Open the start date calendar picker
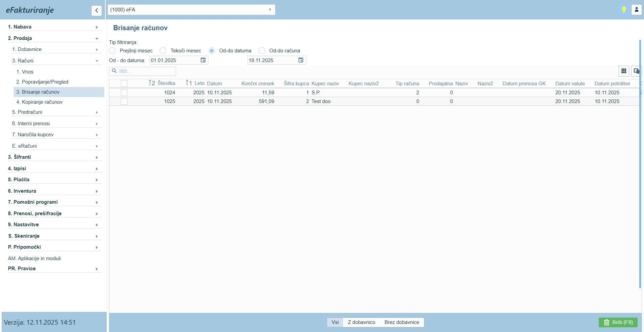644x332 pixels. click(x=203, y=60)
